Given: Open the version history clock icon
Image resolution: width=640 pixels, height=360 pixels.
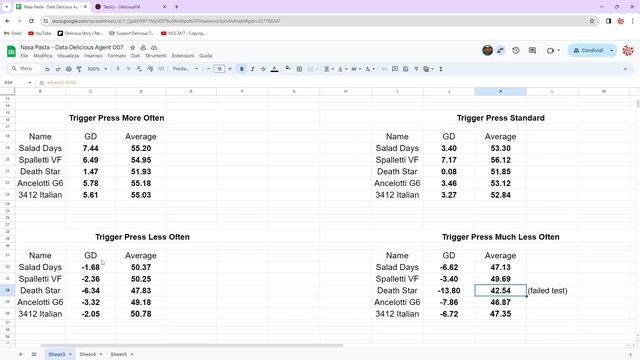Looking at the screenshot, I should (516, 50).
